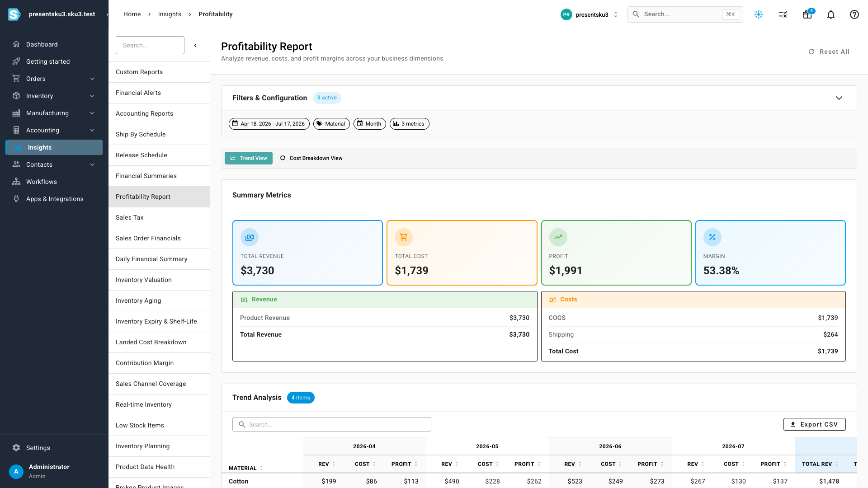Click the app logo in top-left
The width and height of the screenshot is (868, 488).
14,14
